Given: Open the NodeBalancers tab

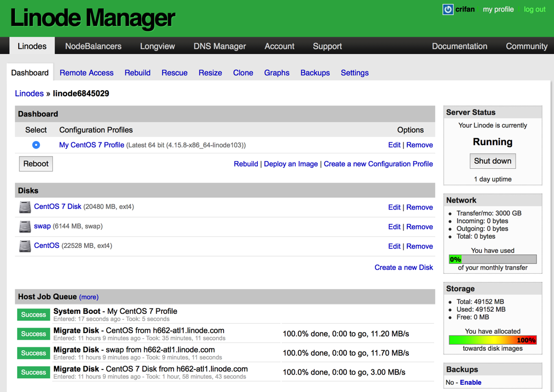Looking at the screenshot, I should click(x=93, y=46).
